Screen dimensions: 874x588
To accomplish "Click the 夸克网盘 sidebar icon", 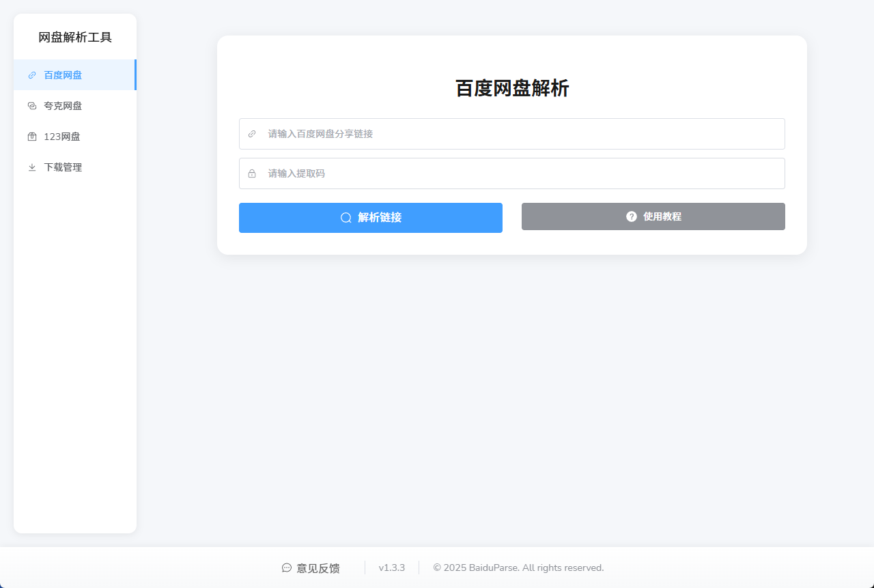I will click(32, 106).
